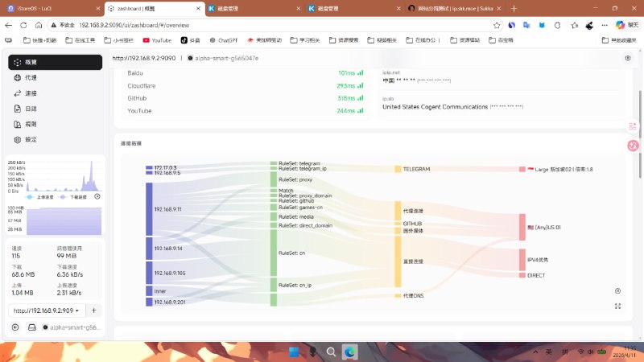Screen dimensions: 644x362
Task: Show hidden tray icons chevron
Action: (x=535, y=352)
